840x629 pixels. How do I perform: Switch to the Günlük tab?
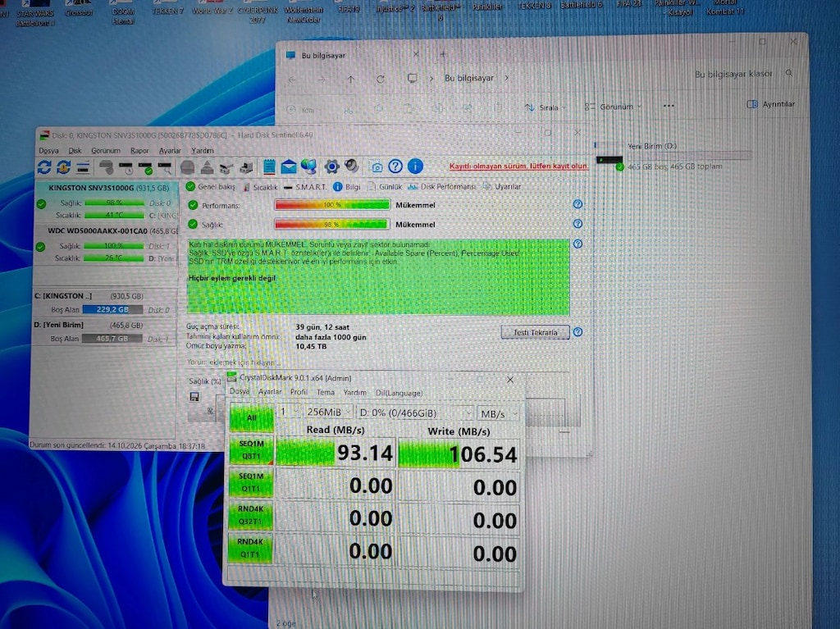385,186
